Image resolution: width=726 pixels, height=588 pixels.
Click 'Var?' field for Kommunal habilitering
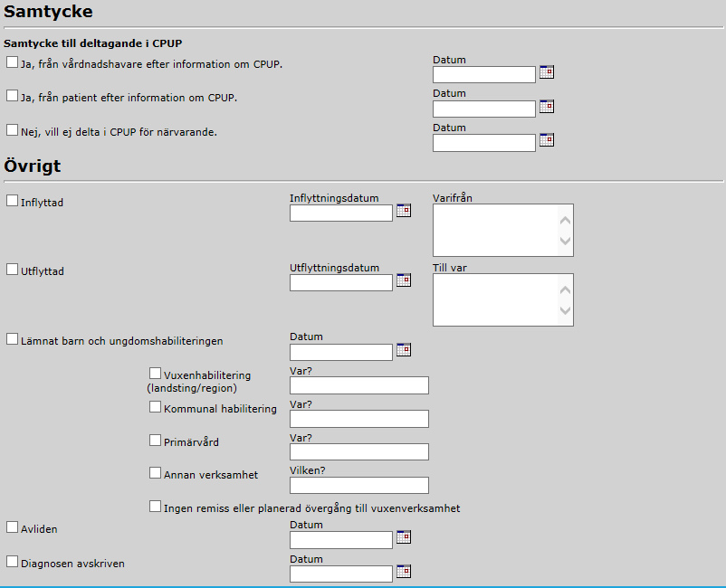[359, 419]
